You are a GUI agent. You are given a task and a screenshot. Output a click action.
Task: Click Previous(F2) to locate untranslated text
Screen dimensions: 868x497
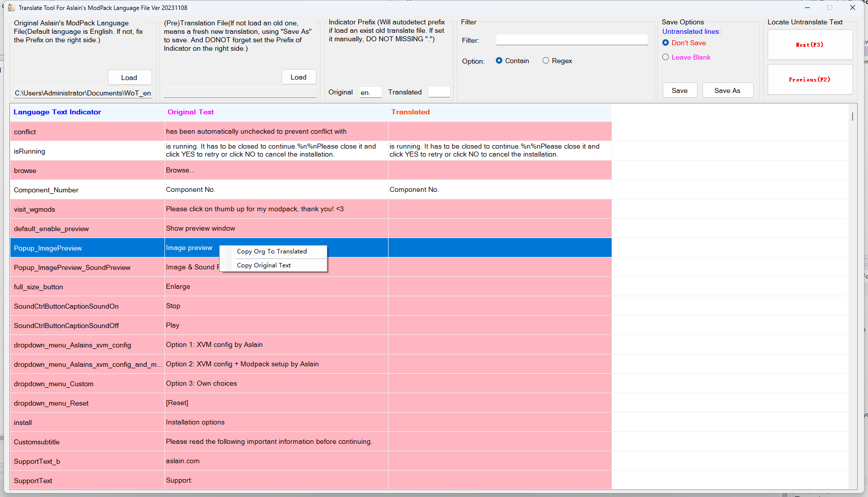pos(810,79)
